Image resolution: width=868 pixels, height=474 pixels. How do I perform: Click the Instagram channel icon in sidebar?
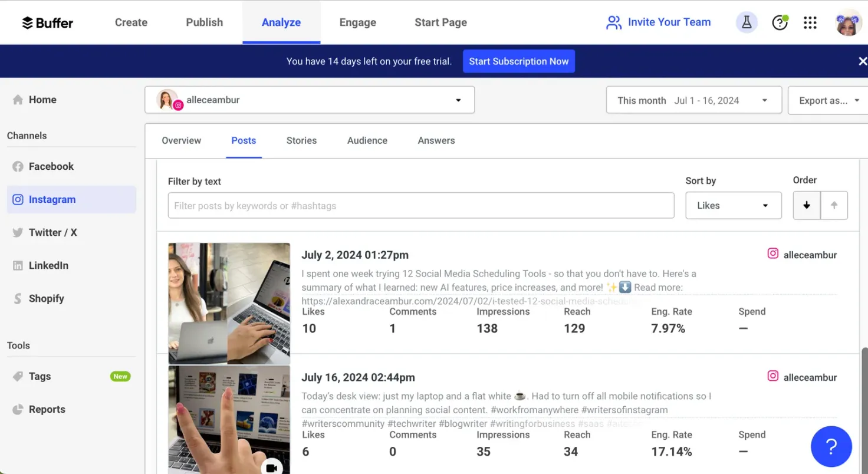click(x=18, y=199)
